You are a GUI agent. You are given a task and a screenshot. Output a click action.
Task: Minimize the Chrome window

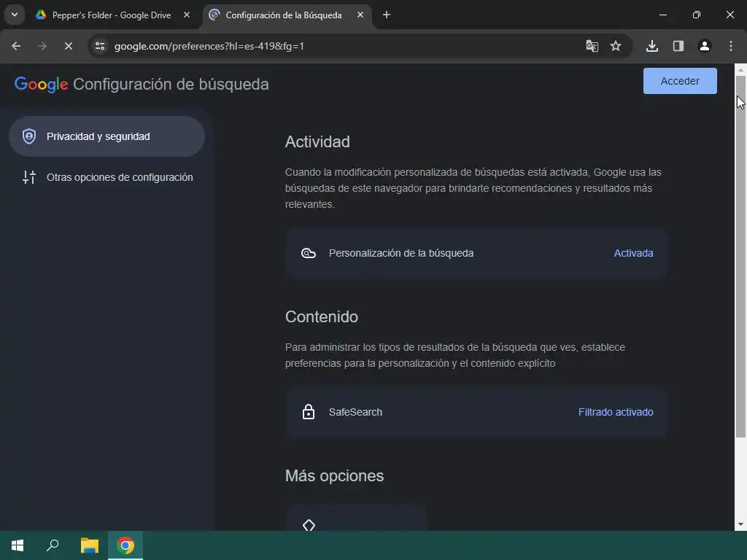(662, 15)
